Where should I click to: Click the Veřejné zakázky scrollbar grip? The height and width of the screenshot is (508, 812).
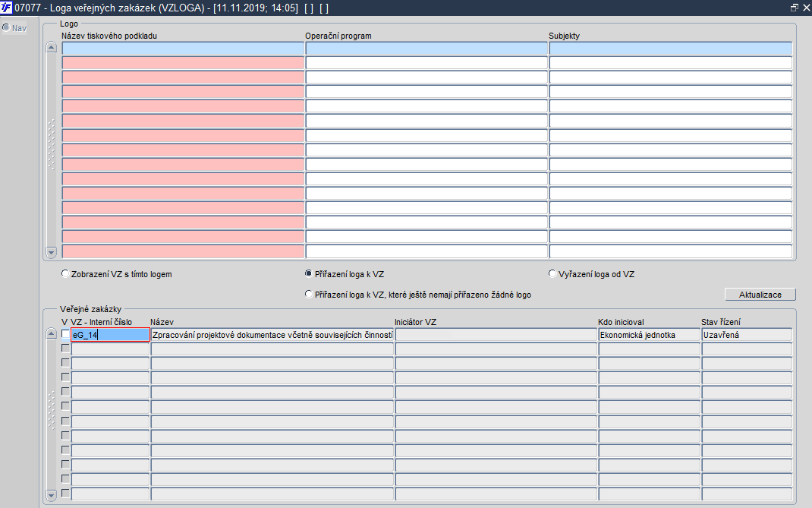[x=52, y=410]
